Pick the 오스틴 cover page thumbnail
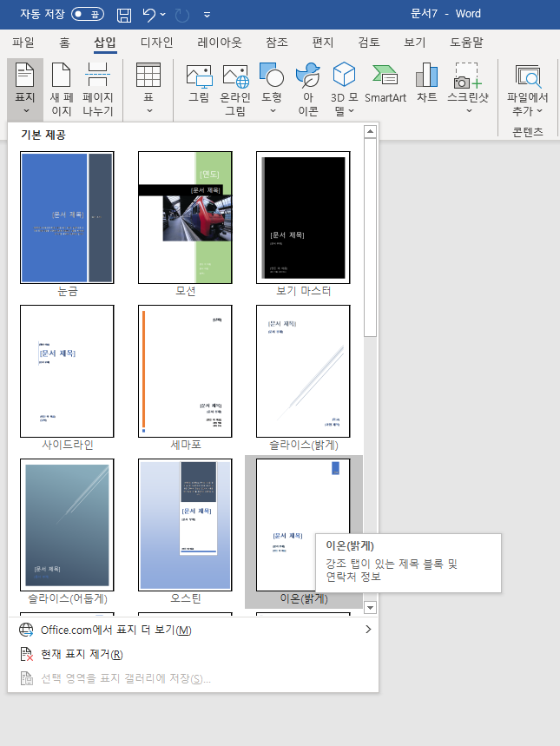The width and height of the screenshot is (560, 746). tap(185, 525)
